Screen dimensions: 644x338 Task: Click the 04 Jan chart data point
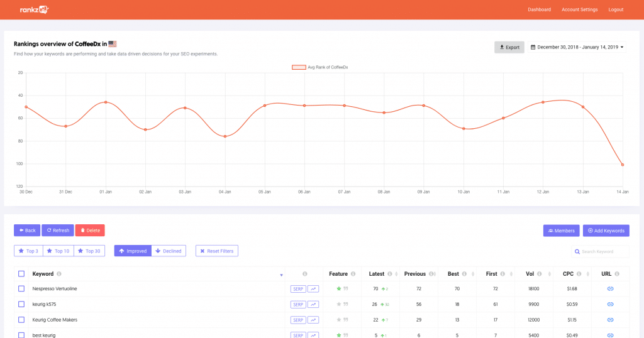tap(225, 136)
